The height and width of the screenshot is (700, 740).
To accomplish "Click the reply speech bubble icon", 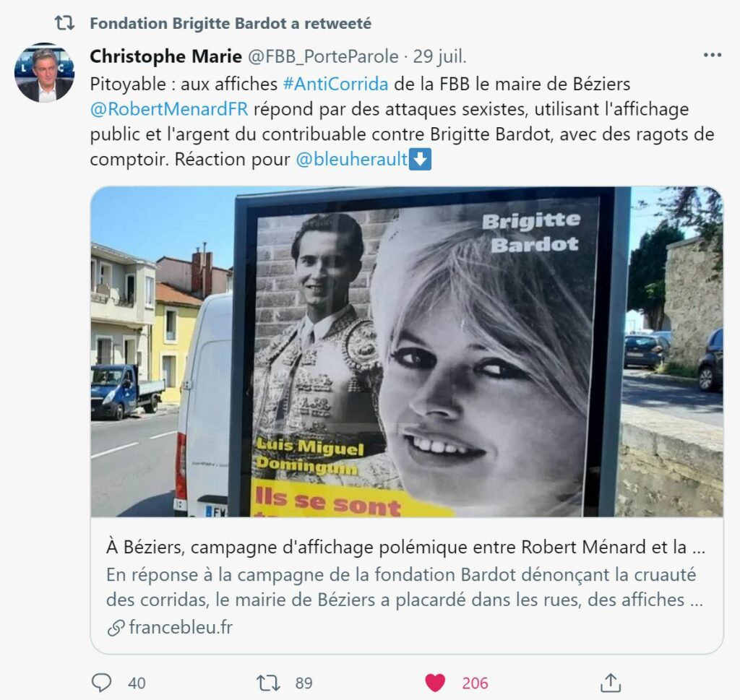I will pos(101,683).
